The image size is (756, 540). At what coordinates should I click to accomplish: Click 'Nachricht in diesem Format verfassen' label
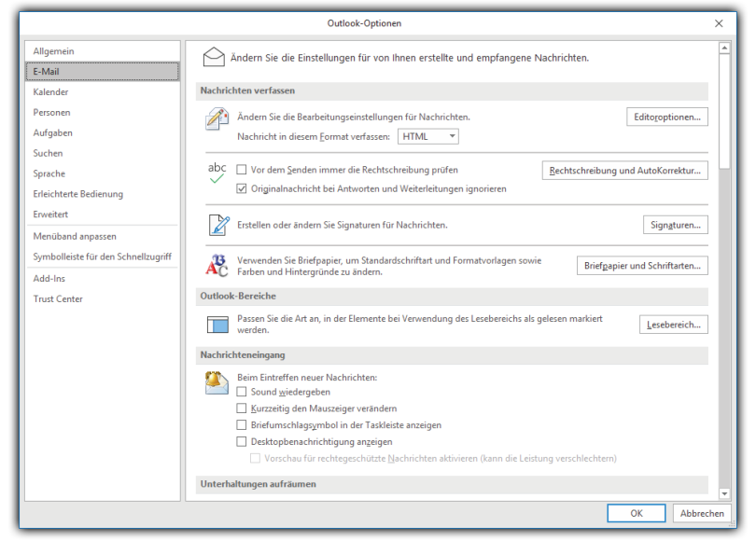tap(314, 136)
